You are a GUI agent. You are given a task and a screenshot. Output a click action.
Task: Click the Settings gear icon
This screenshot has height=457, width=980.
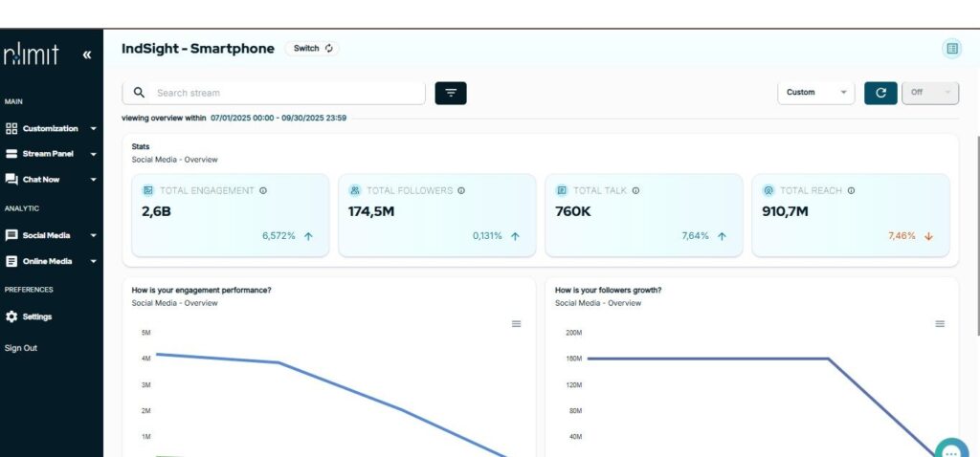[x=11, y=316]
